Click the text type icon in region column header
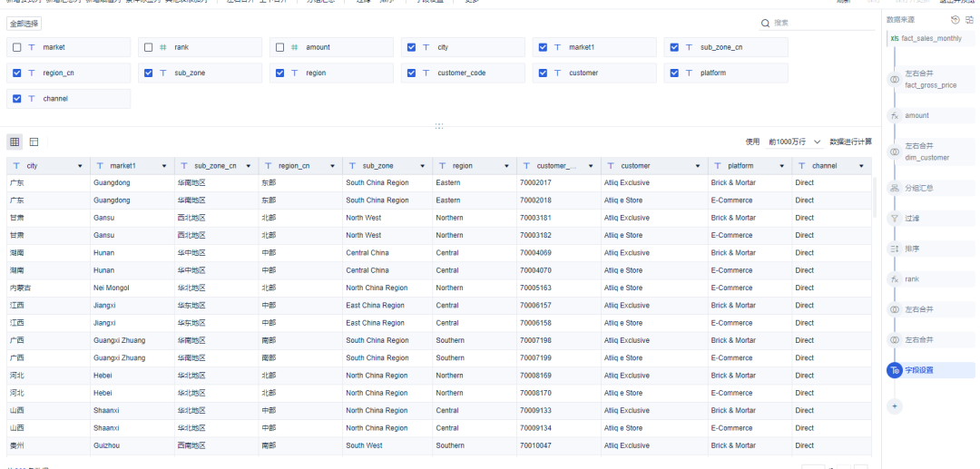The width and height of the screenshot is (980, 469). point(442,166)
